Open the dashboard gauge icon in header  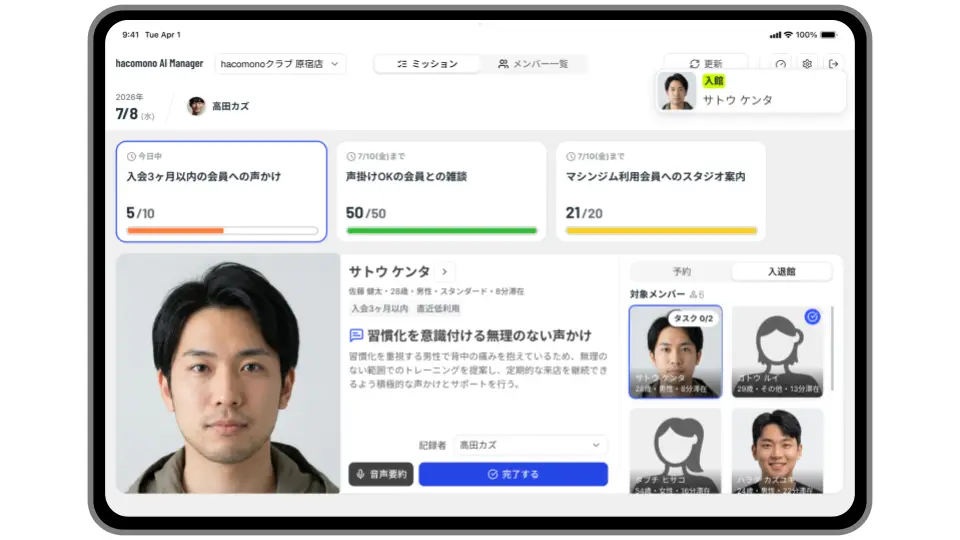pos(781,64)
